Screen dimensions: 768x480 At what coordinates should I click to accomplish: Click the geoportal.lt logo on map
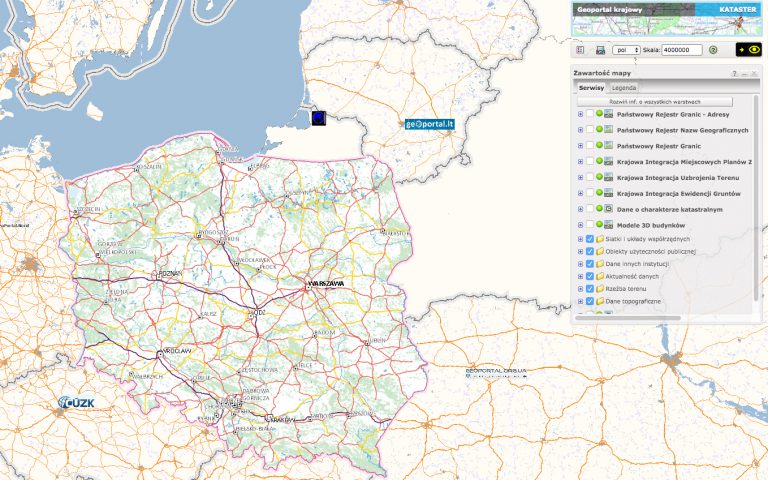coord(430,124)
